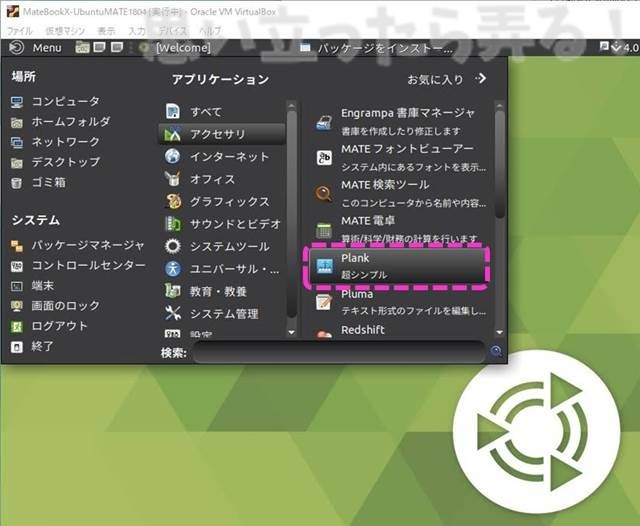Launch MATE 電卓 calculator
This screenshot has width=640, height=526.
[x=401, y=229]
